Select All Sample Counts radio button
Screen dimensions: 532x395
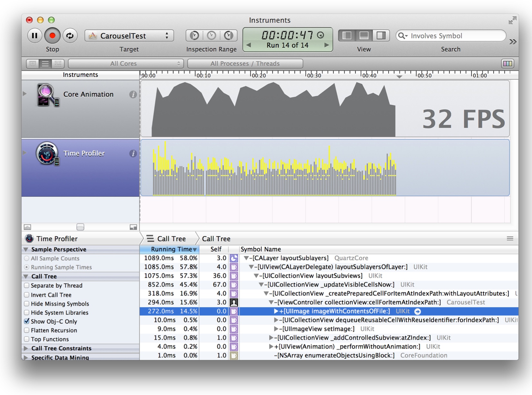point(27,258)
